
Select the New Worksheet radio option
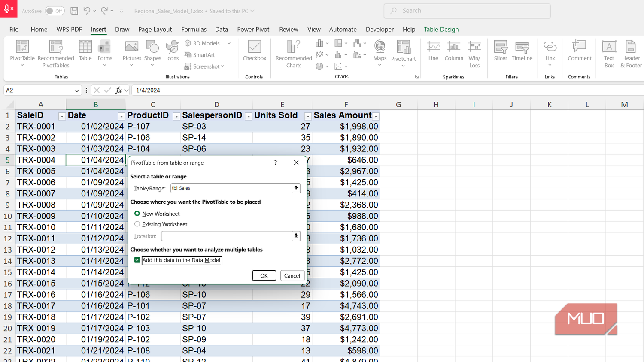point(137,214)
